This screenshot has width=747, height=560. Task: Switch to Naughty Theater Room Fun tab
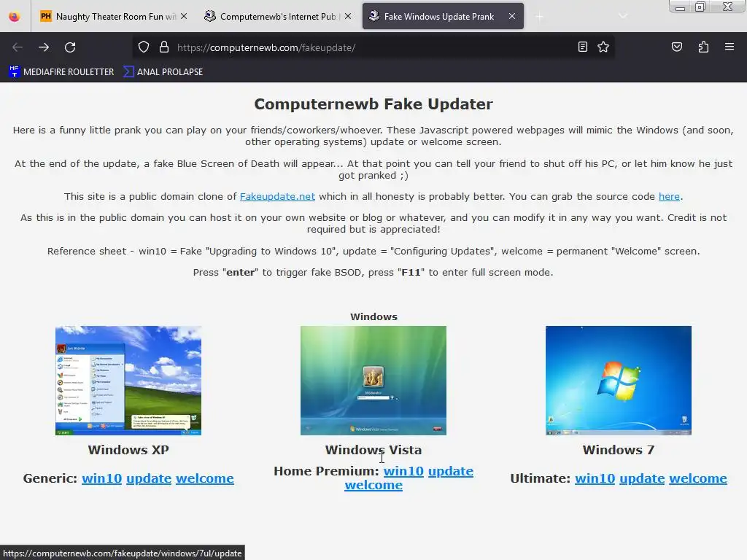(113, 17)
